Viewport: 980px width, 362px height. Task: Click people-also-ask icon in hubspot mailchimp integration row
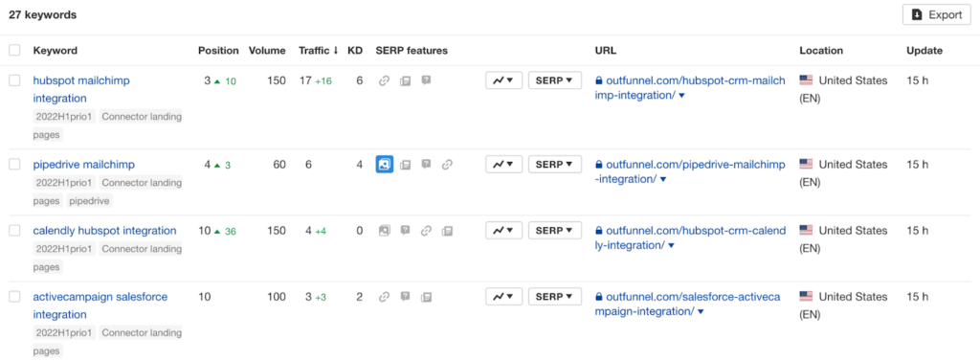tap(426, 80)
